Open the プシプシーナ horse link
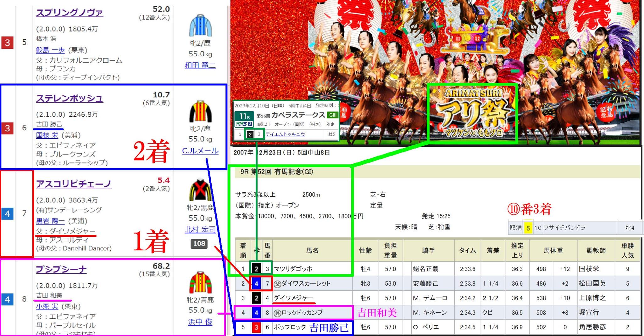Image resolution: width=644 pixels, height=336 pixels. pos(61,270)
